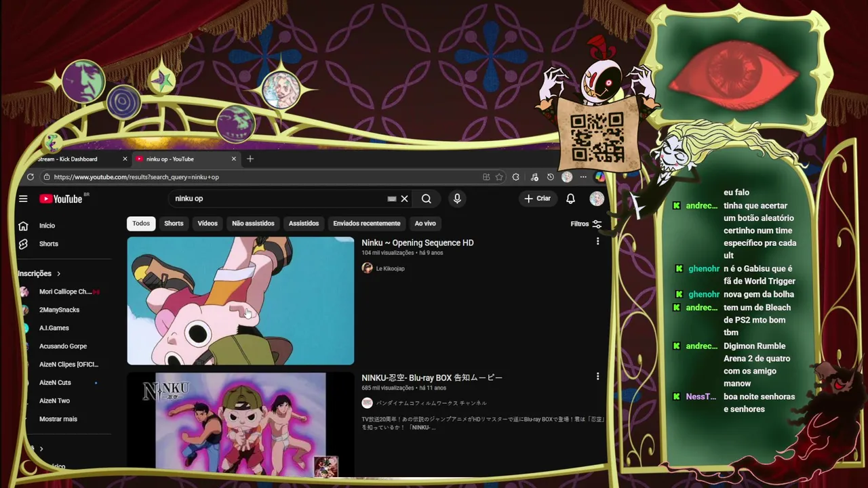The width and height of the screenshot is (868, 488).
Task: Start voice search with microphone icon
Action: 457,199
